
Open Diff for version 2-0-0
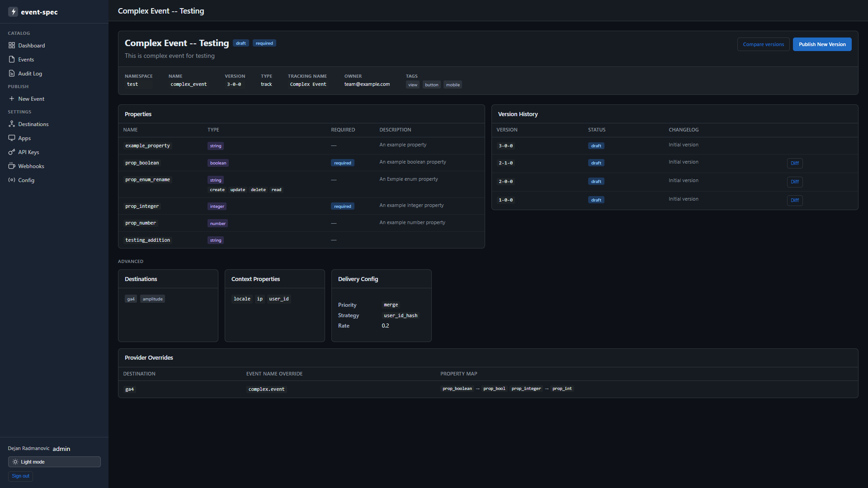pos(795,182)
